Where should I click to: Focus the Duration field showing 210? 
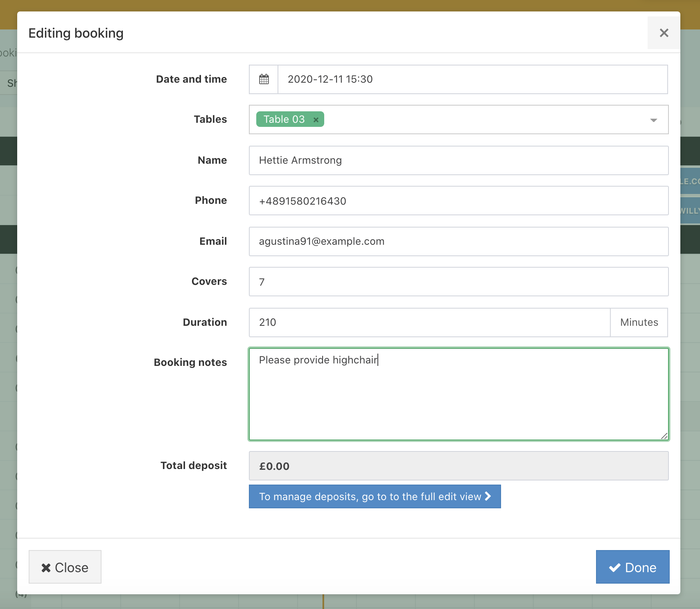pos(429,323)
